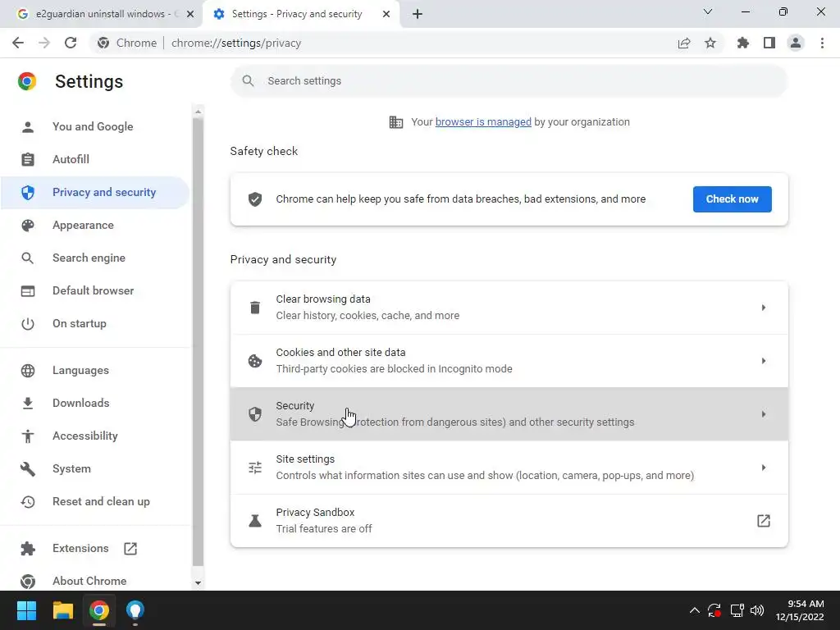Show hidden tray icons chevron
The height and width of the screenshot is (630, 840).
[x=694, y=610]
